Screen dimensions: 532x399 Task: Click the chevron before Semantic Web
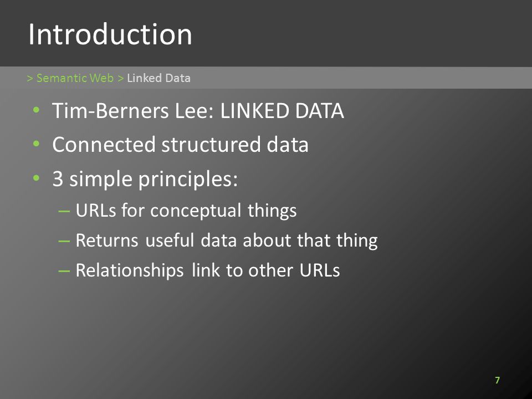pyautogui.click(x=30, y=78)
